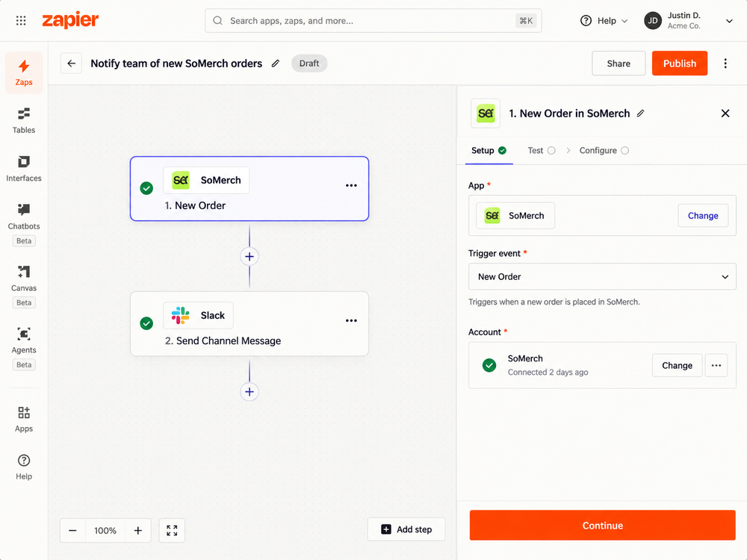Click the Add step button
Screen dimensions: 747x560
pos(406,529)
